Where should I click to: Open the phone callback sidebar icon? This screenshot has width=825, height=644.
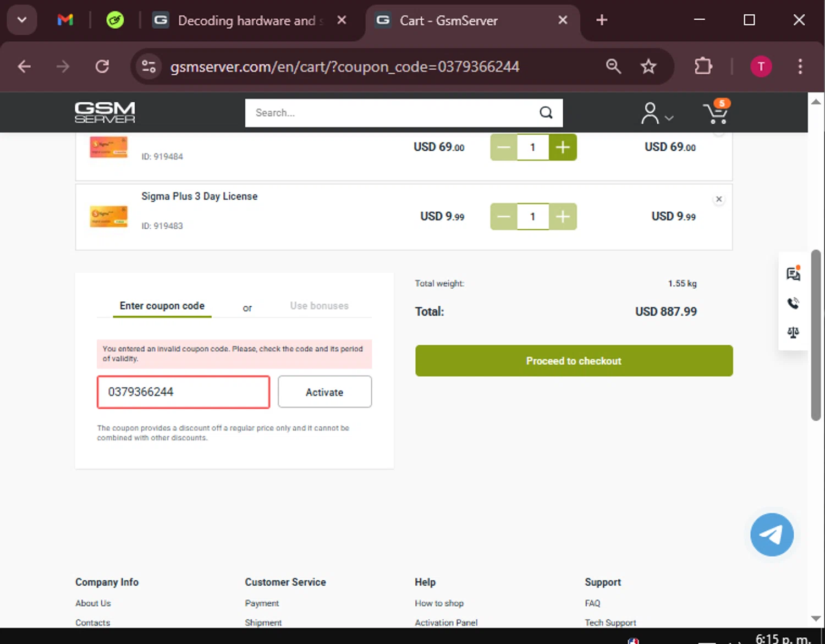tap(793, 303)
